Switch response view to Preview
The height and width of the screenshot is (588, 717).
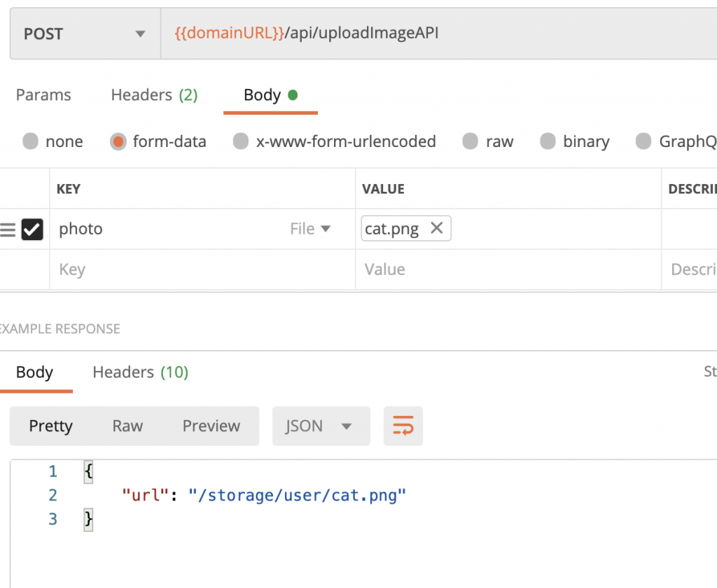click(x=211, y=426)
